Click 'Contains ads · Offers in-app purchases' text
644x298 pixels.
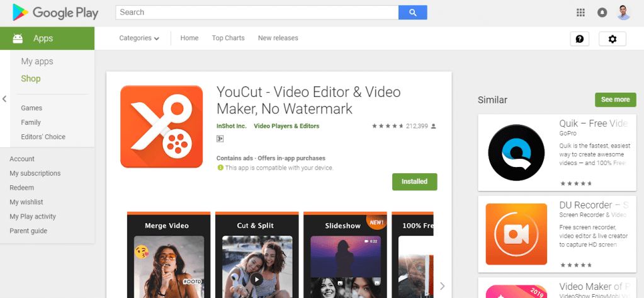point(271,158)
